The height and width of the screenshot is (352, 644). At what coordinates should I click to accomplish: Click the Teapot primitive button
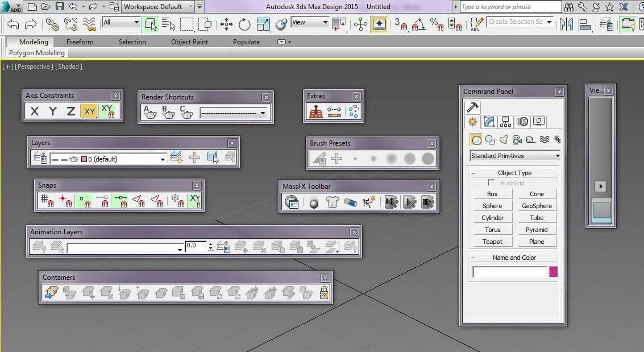pyautogui.click(x=492, y=242)
